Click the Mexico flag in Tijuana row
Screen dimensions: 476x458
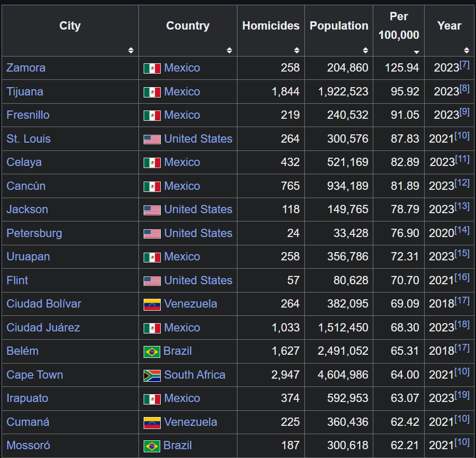click(x=152, y=92)
